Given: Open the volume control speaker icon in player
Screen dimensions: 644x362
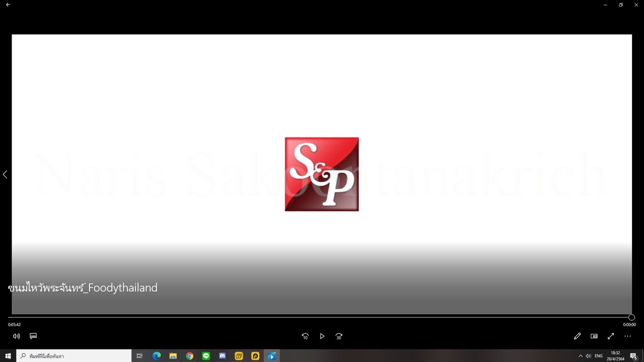Looking at the screenshot, I should click(x=16, y=336).
